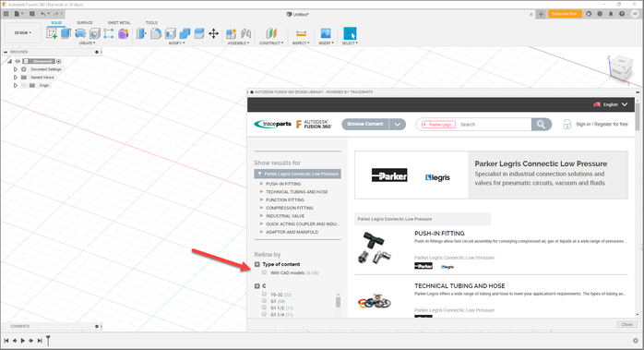Open the English language dropdown
Image resolution: width=644 pixels, height=350 pixels.
pos(611,104)
